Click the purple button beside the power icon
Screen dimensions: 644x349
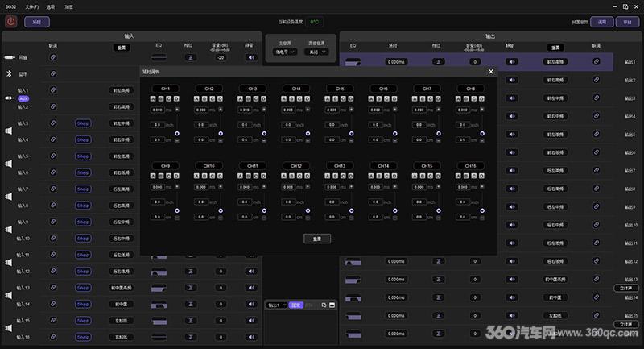click(37, 22)
